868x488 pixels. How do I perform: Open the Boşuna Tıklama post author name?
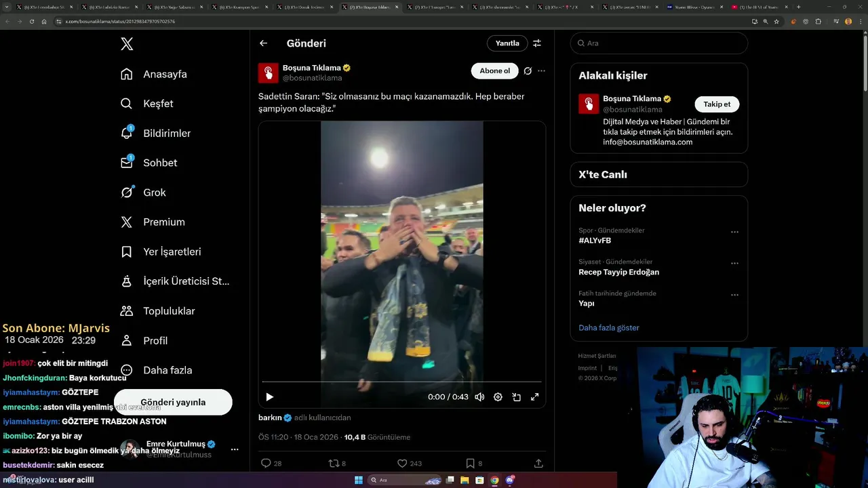coord(312,68)
